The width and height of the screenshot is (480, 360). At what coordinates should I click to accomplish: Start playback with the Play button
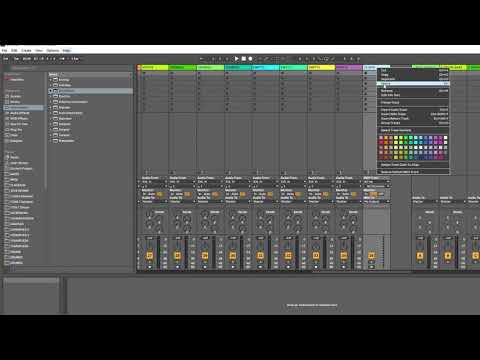[x=237, y=59]
